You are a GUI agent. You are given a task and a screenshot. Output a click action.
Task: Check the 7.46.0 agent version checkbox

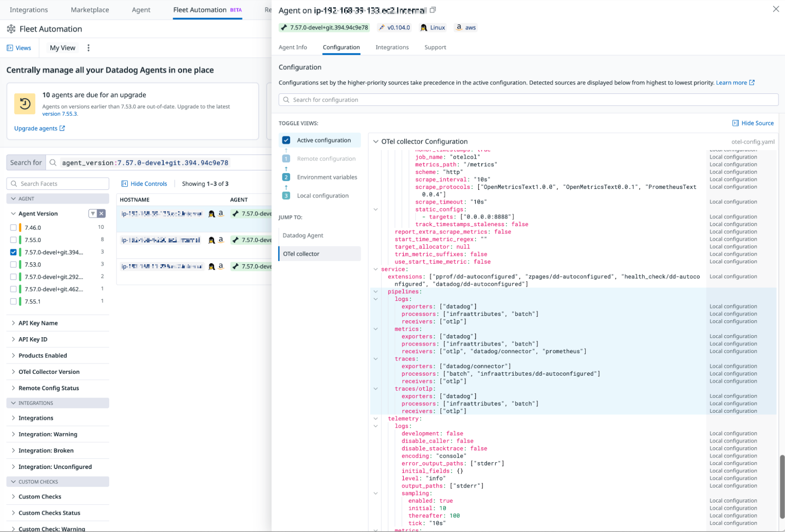pyautogui.click(x=13, y=227)
